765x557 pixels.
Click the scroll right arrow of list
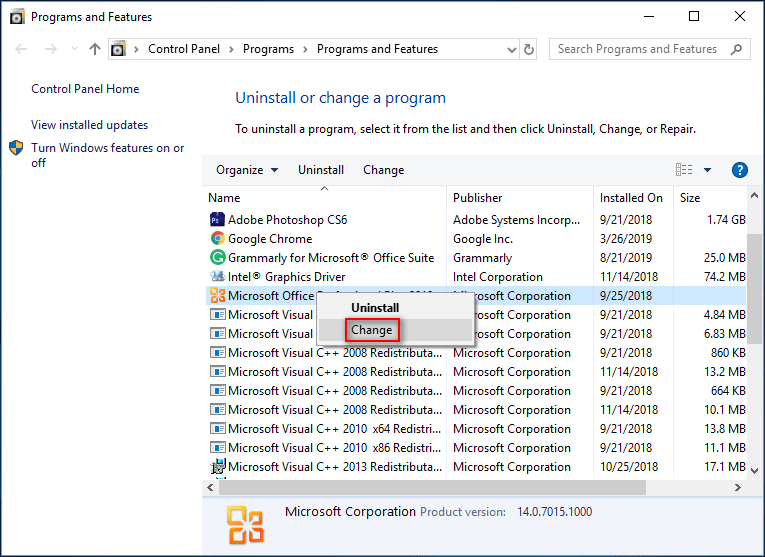738,487
